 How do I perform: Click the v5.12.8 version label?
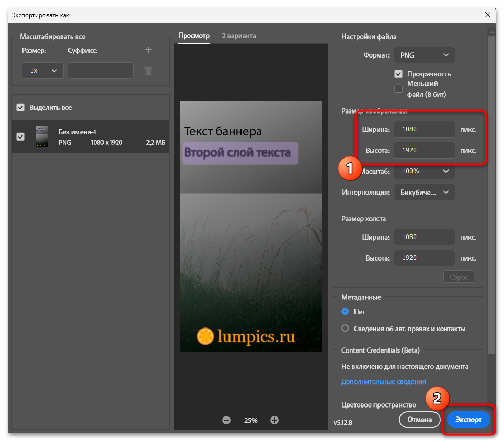point(342,422)
